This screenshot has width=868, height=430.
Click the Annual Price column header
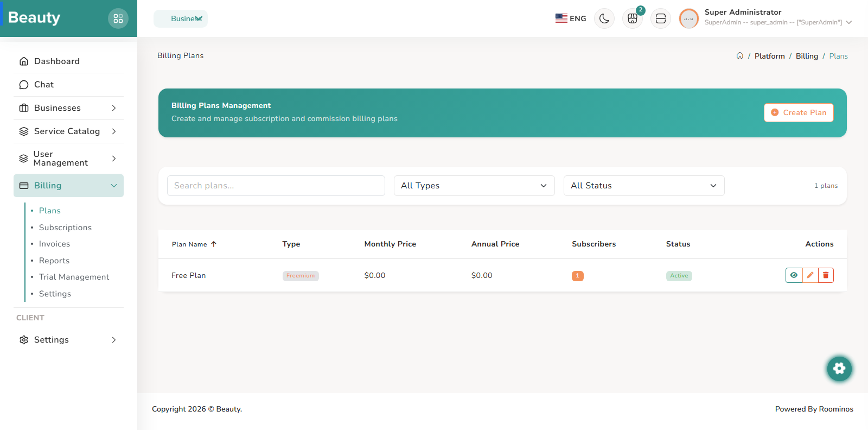pyautogui.click(x=495, y=244)
